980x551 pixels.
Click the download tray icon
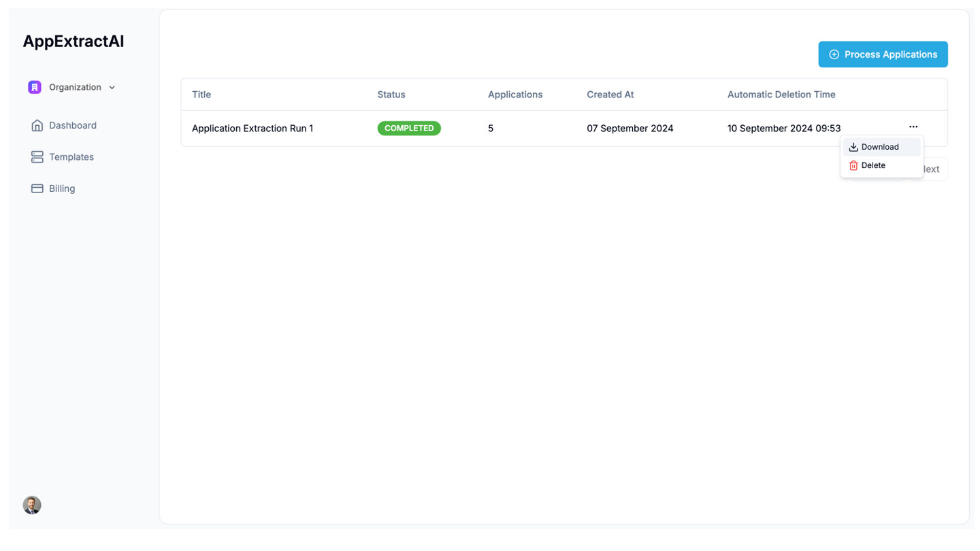pos(853,147)
